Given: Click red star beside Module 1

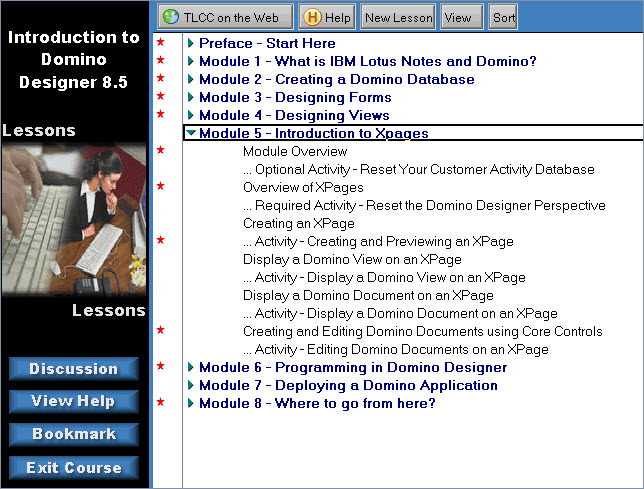Looking at the screenshot, I should pos(161,60).
